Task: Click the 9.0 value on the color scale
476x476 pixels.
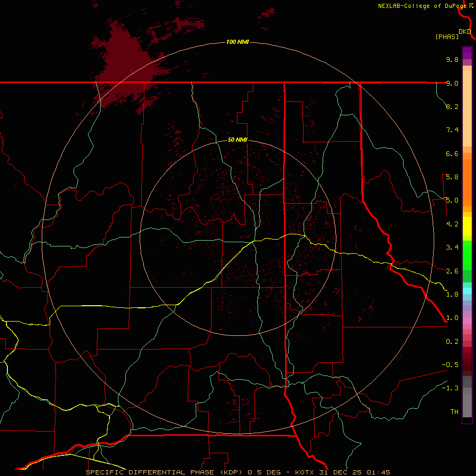Action: coord(452,83)
